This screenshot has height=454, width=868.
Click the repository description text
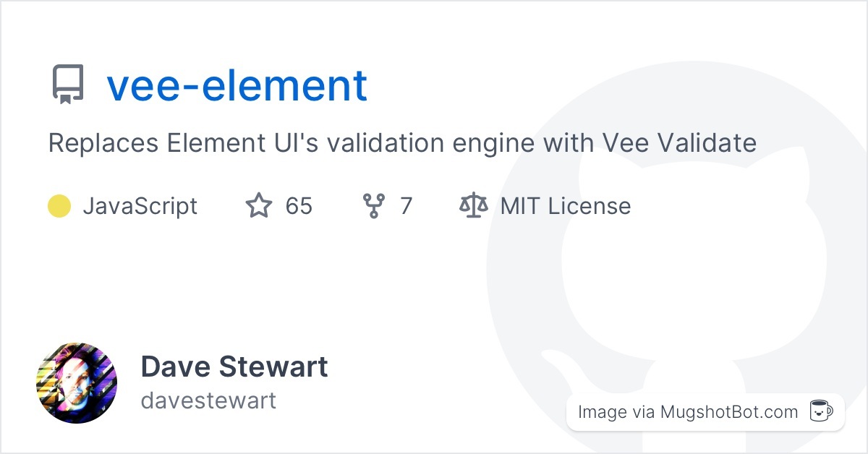pos(402,143)
